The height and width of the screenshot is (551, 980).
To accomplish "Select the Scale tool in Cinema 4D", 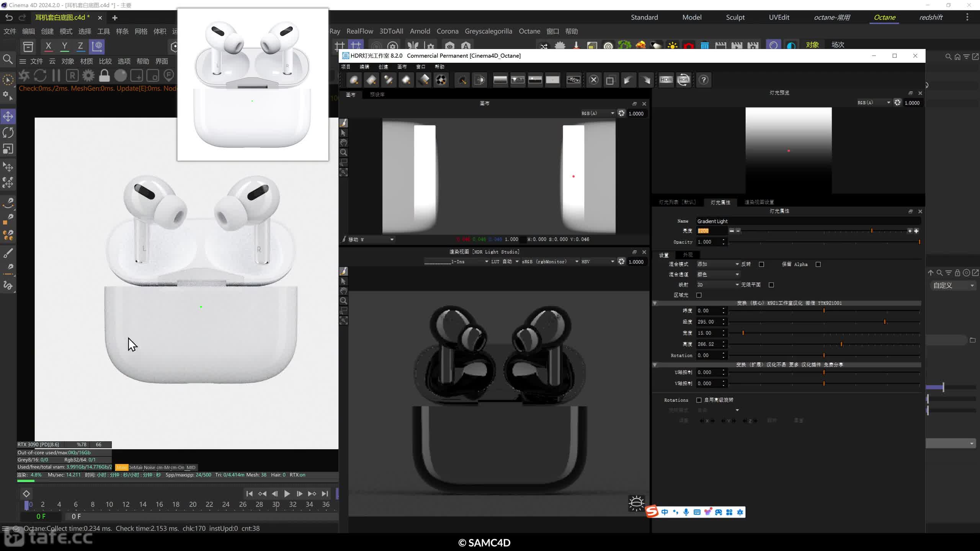I will pyautogui.click(x=8, y=149).
